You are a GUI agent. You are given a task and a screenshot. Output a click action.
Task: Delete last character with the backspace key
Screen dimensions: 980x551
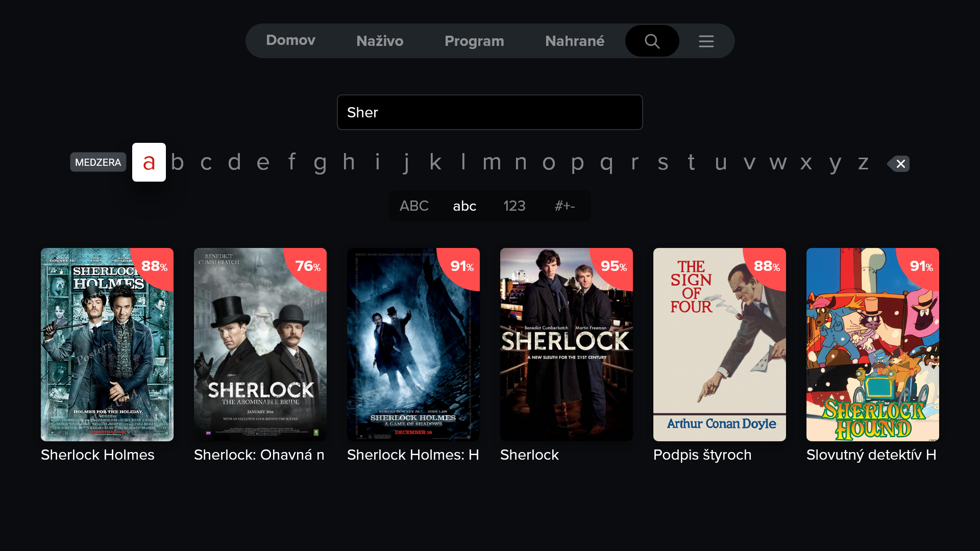click(898, 163)
